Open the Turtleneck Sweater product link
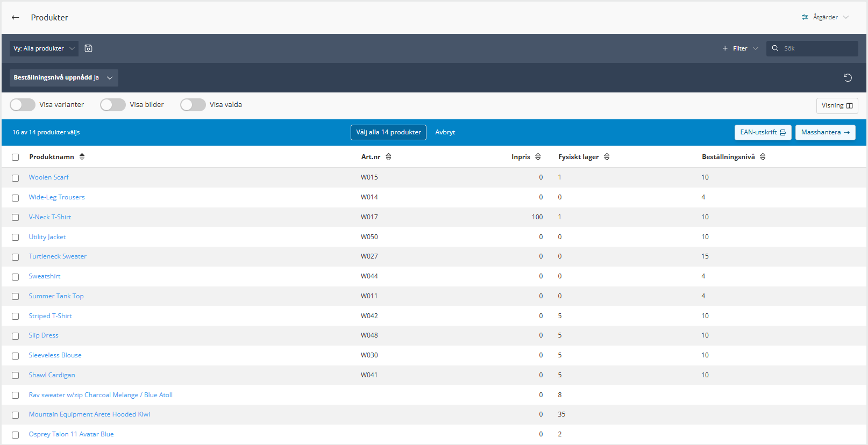 coord(58,256)
